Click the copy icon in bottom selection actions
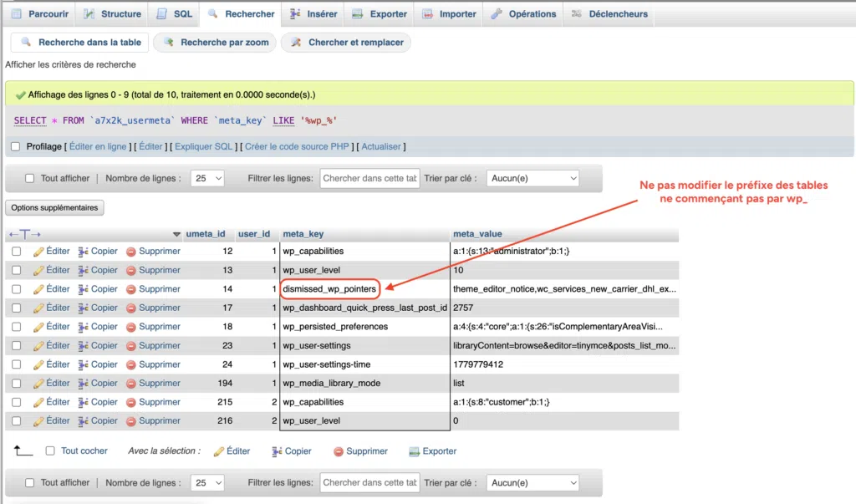856x504 pixels. (x=277, y=451)
